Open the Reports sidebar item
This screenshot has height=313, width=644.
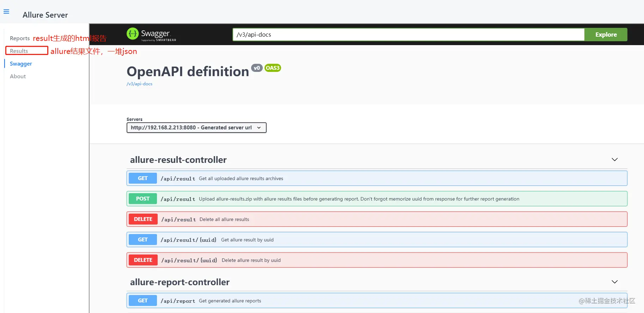click(20, 38)
